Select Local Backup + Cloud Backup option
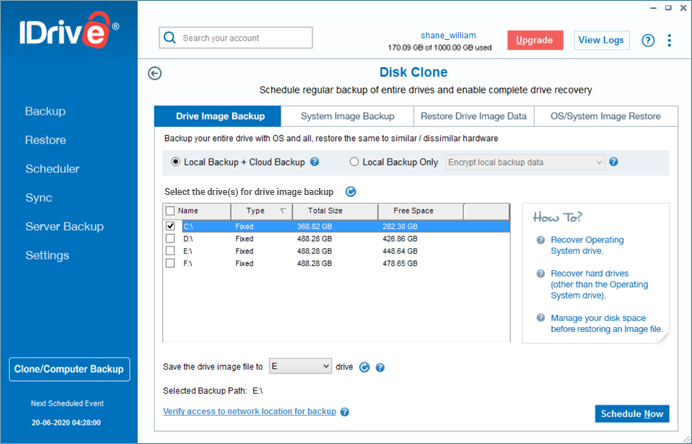 pos(176,162)
